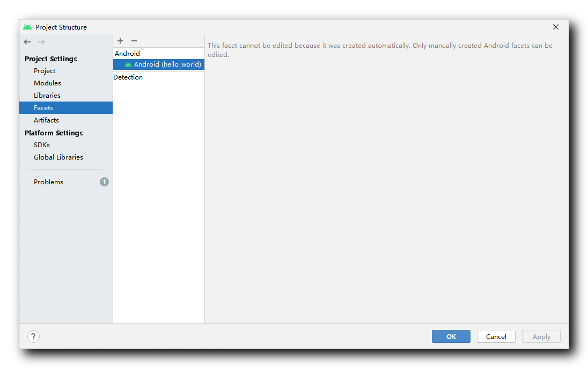This screenshot has width=588, height=368.
Task: Open help with the question mark icon
Action: [33, 336]
